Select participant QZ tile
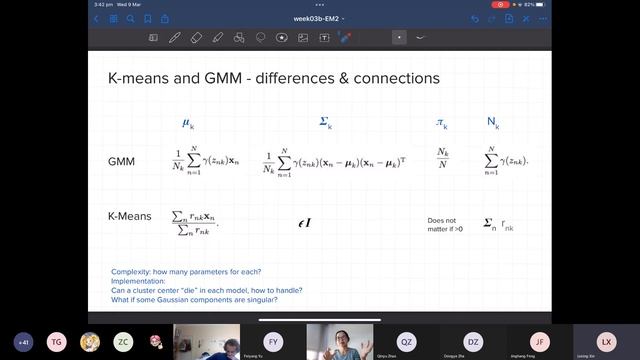The image size is (640, 360). point(406,342)
